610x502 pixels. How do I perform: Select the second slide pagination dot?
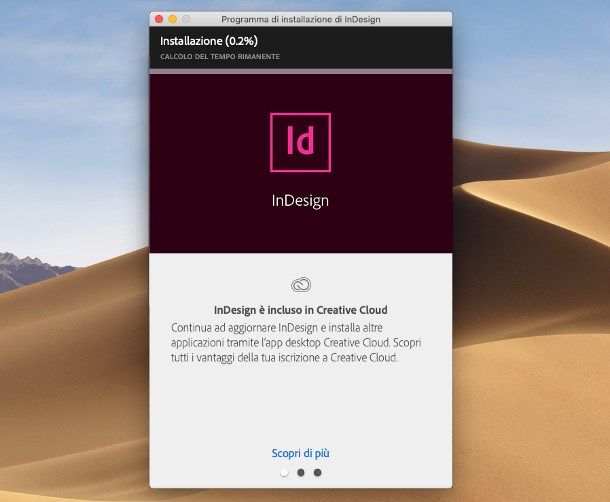301,472
